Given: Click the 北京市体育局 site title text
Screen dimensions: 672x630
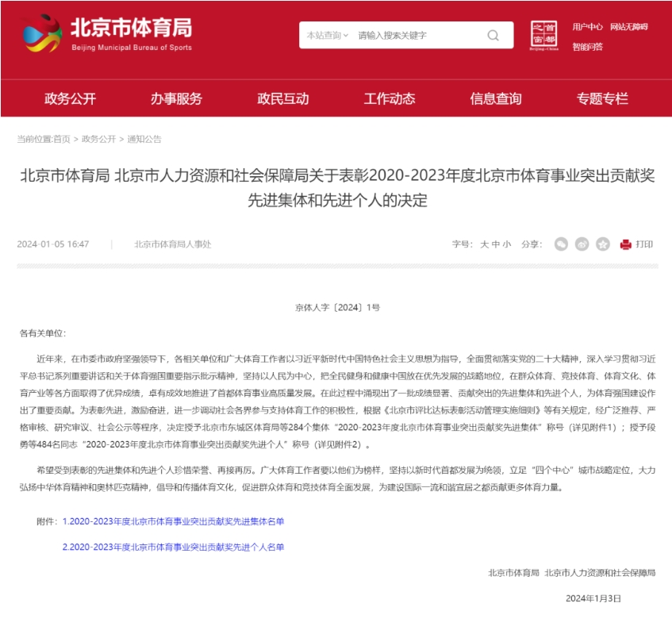Looking at the screenshot, I should click(131, 28).
